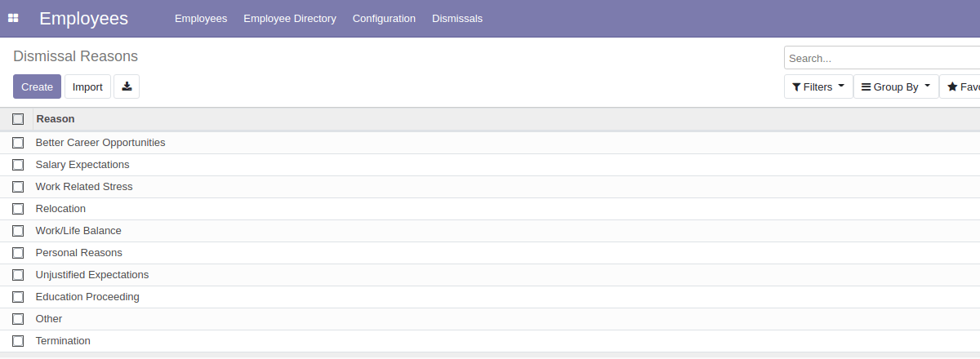Open the Filters funnel dropdown
This screenshot has height=359, width=980.
pos(817,86)
